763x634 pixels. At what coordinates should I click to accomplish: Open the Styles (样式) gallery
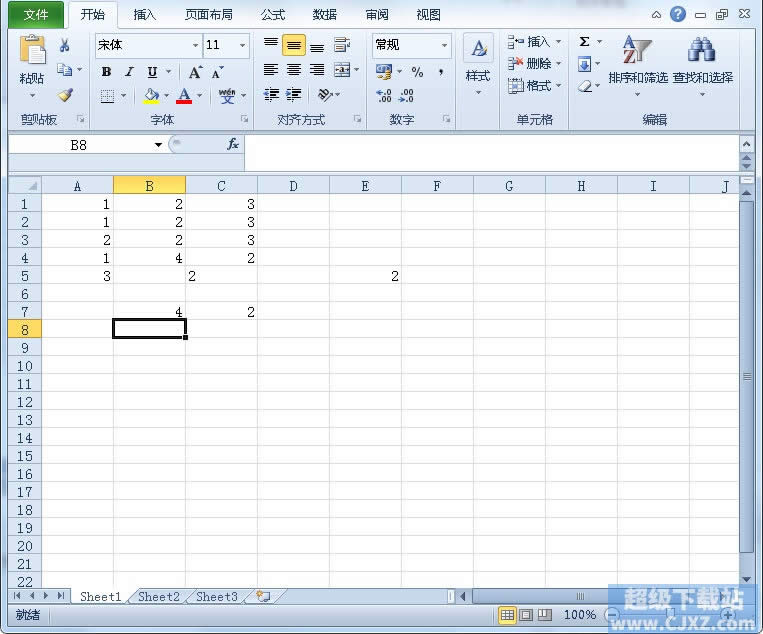478,62
